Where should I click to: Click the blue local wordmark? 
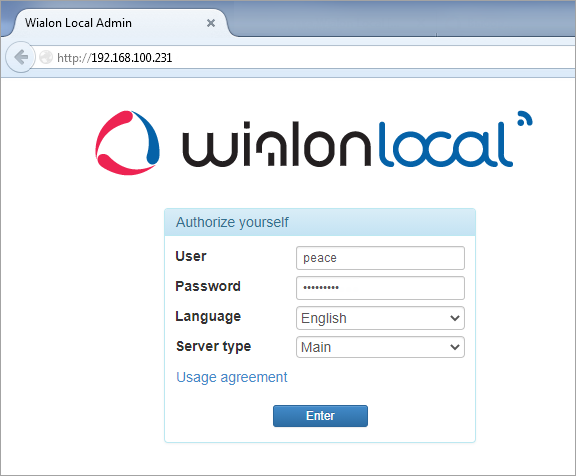[445, 144]
